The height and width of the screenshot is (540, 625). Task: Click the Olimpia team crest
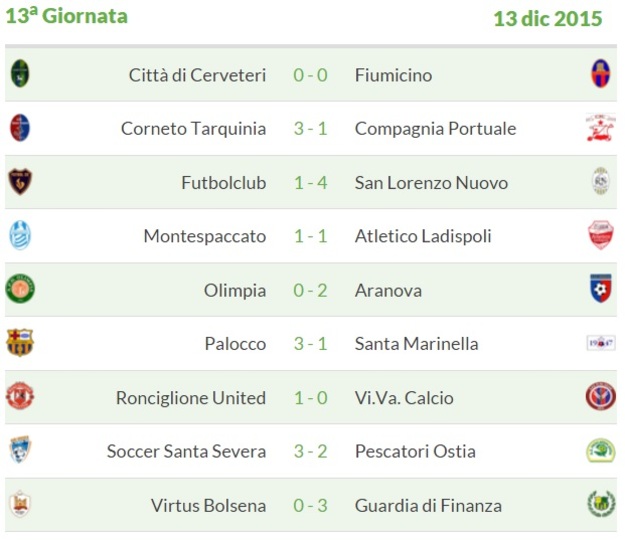coord(20,289)
